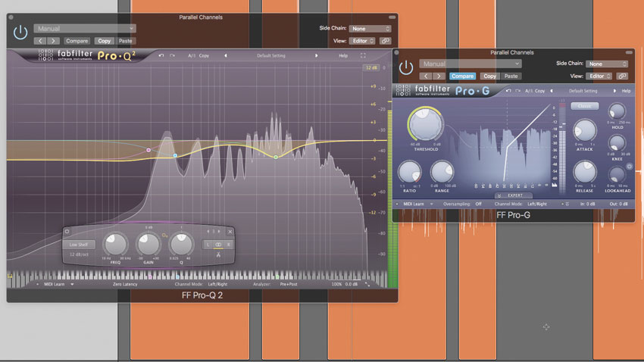
Task: Set band to Right channel only
Action: (229, 245)
